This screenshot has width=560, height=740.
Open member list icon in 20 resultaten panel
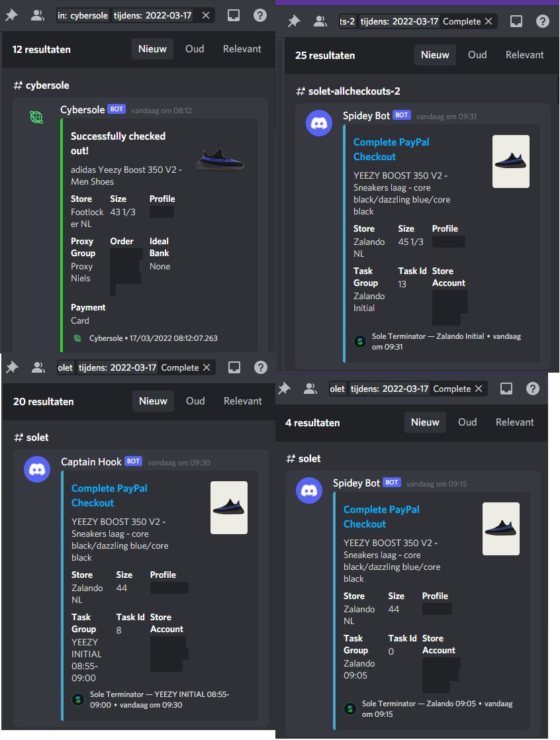pyautogui.click(x=38, y=367)
